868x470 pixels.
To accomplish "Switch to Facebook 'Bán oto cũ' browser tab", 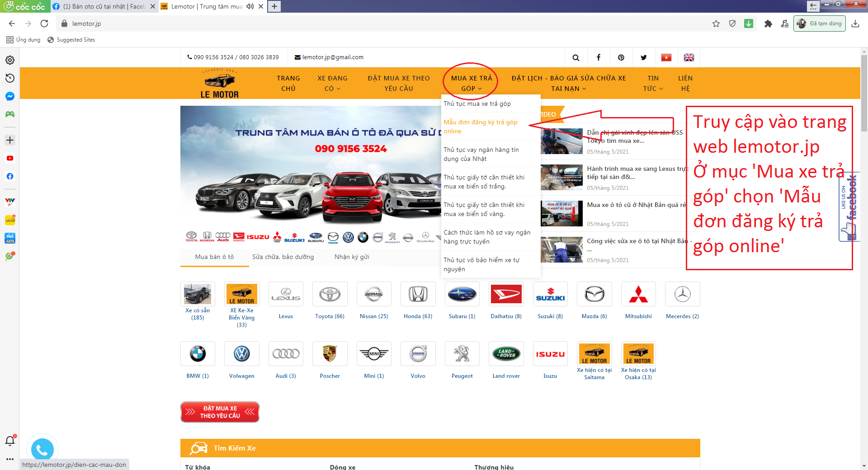I will click(x=104, y=6).
